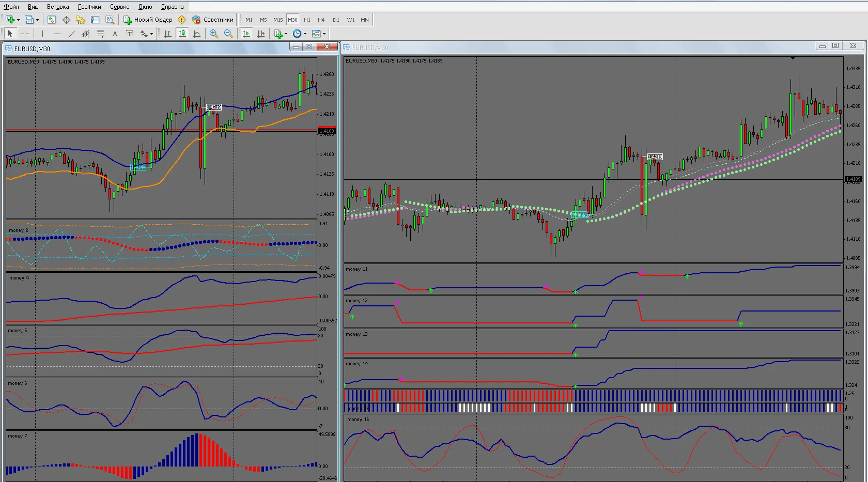Switch to bar chart display mode
868x482 pixels.
pos(167,34)
